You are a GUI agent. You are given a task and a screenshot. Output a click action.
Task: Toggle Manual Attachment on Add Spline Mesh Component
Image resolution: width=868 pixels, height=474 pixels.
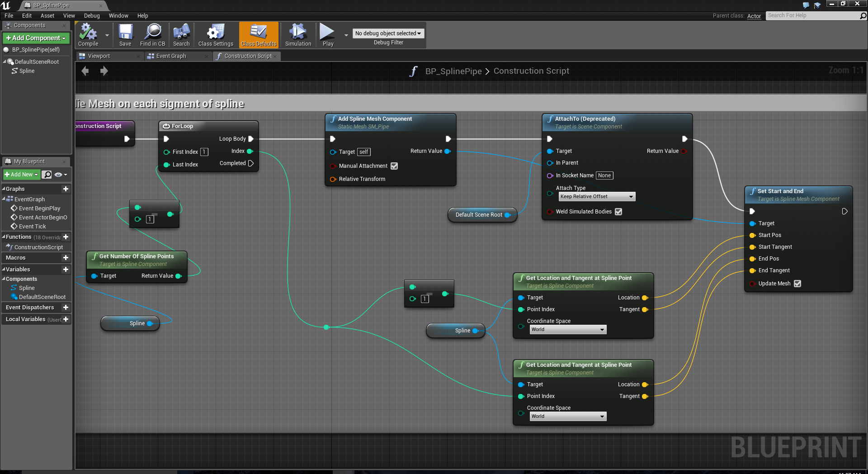[394, 166]
